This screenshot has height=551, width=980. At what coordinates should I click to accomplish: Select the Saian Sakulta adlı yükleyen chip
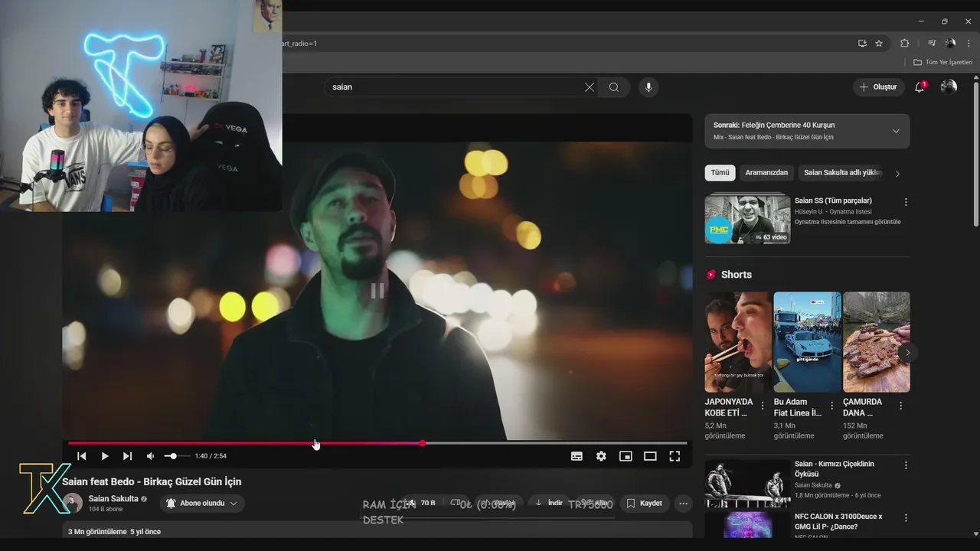(x=842, y=173)
